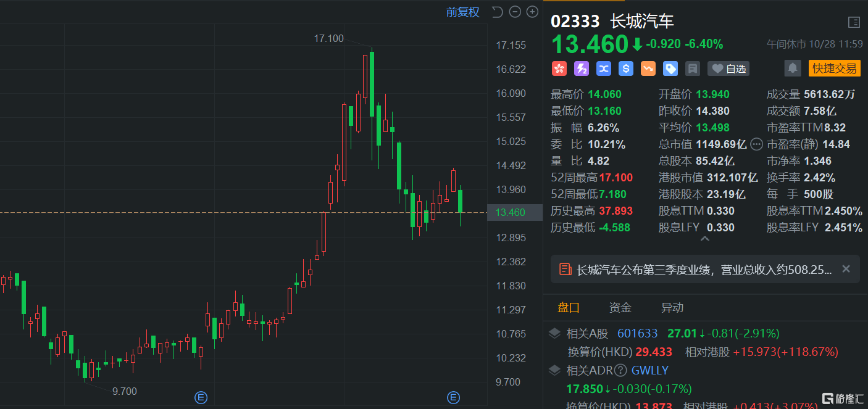This screenshot has height=409, width=868.
Task: Click stock code 02333
Action: (x=575, y=22)
